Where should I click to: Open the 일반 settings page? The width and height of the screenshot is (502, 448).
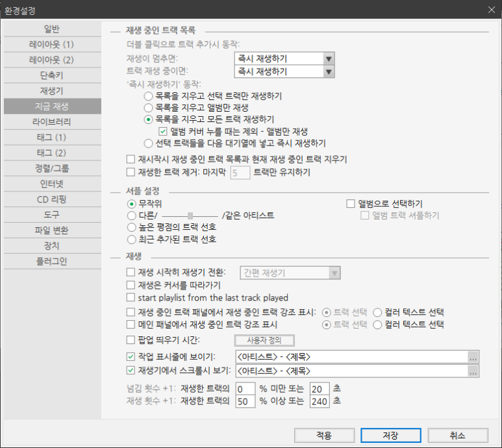click(53, 29)
